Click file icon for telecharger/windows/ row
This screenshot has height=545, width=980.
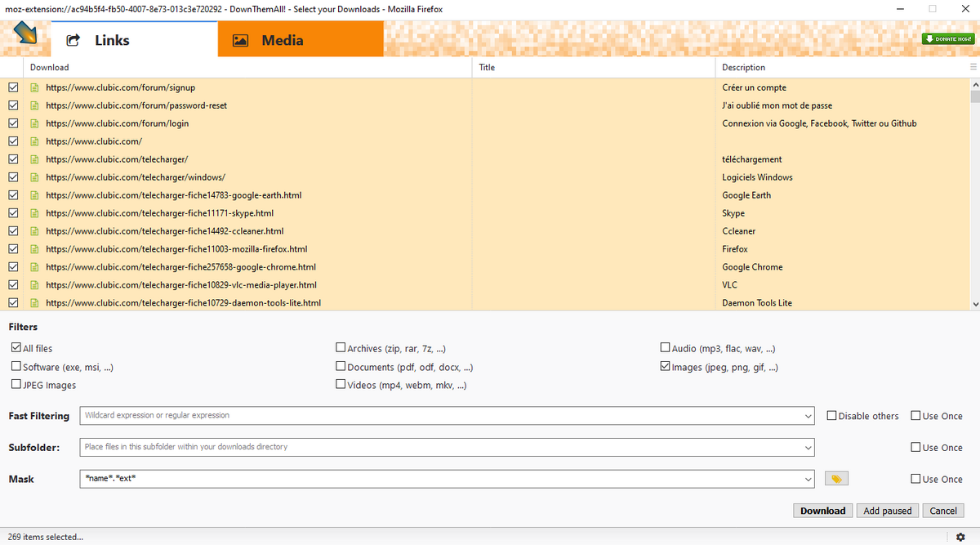click(x=34, y=177)
